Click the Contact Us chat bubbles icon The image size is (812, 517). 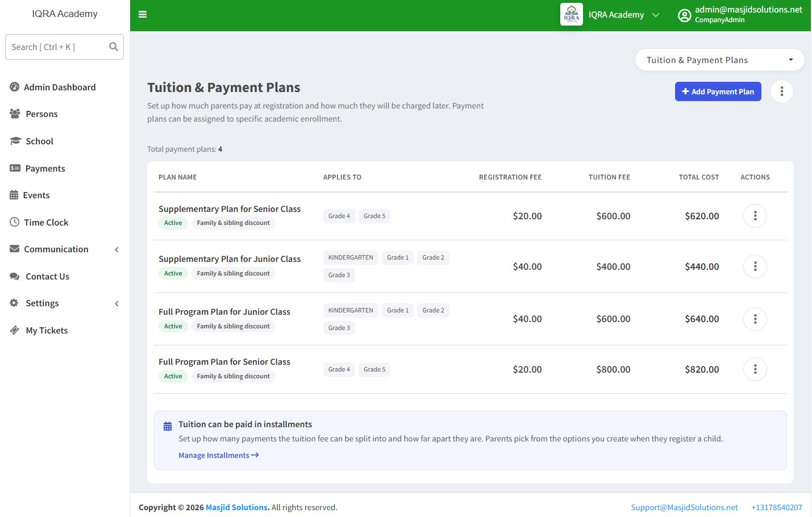tap(15, 276)
